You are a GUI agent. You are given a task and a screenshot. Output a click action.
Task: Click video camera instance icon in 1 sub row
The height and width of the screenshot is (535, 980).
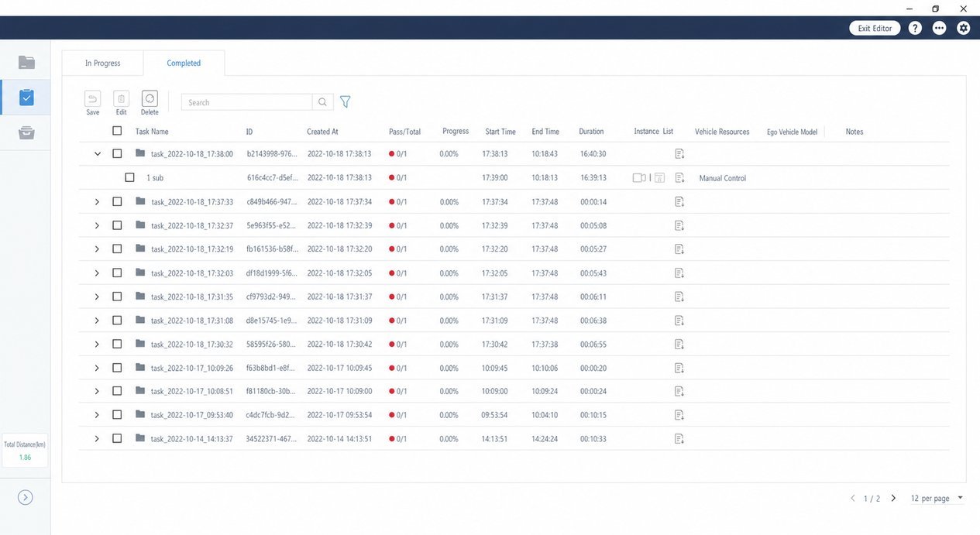639,177
